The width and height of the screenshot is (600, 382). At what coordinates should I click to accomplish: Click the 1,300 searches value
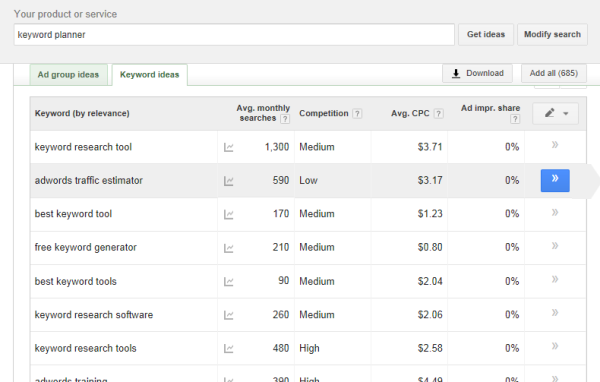277,147
